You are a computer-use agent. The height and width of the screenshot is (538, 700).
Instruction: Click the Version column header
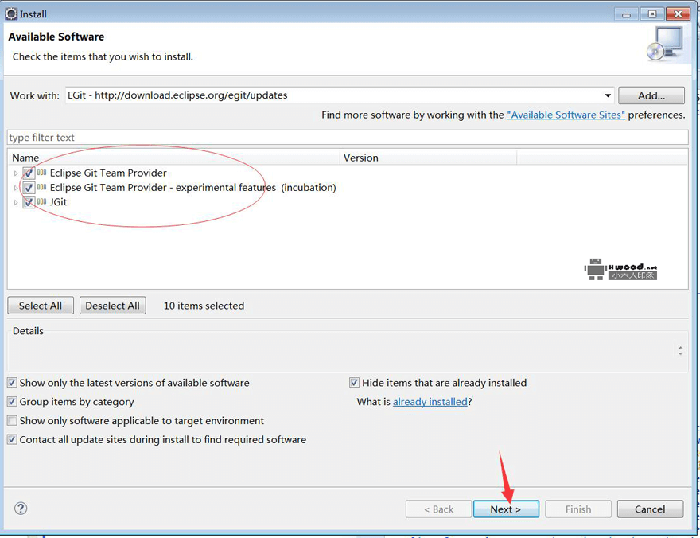(x=428, y=158)
